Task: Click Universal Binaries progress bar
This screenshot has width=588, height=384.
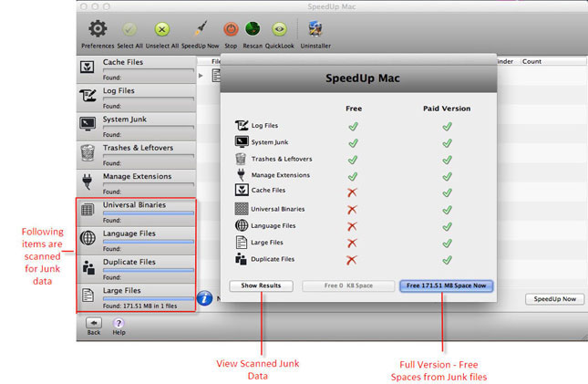Action: pos(149,213)
